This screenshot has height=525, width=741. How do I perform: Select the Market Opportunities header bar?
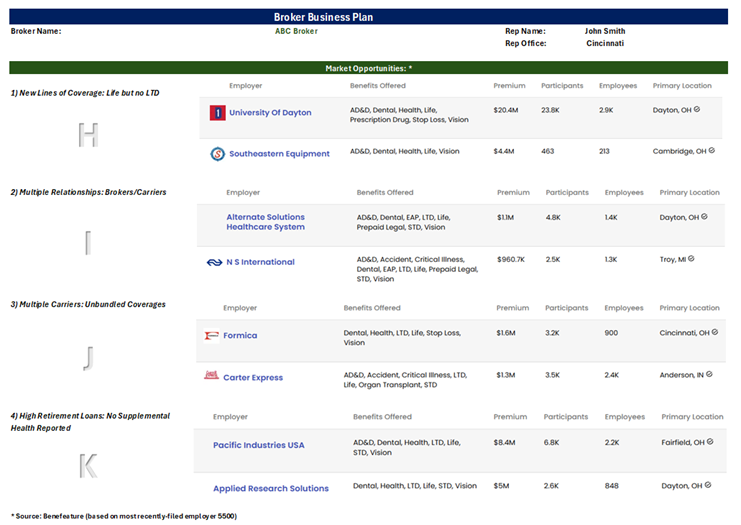(369, 68)
